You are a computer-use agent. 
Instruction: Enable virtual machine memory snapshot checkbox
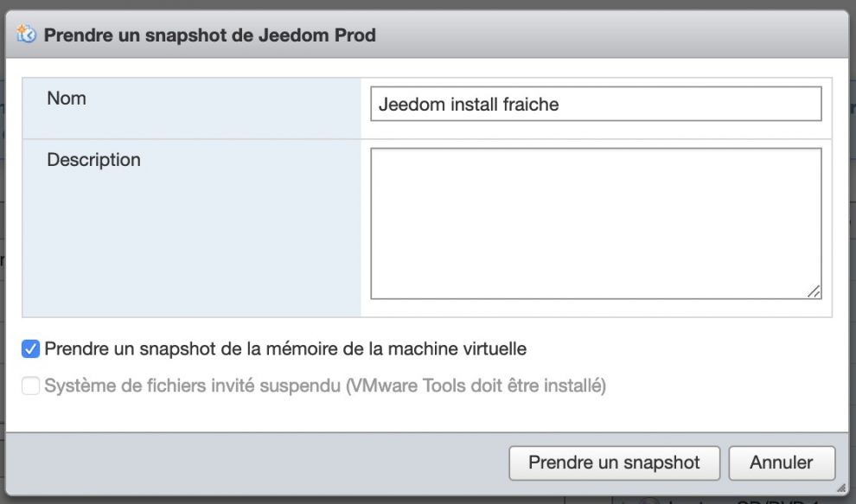(x=30, y=349)
